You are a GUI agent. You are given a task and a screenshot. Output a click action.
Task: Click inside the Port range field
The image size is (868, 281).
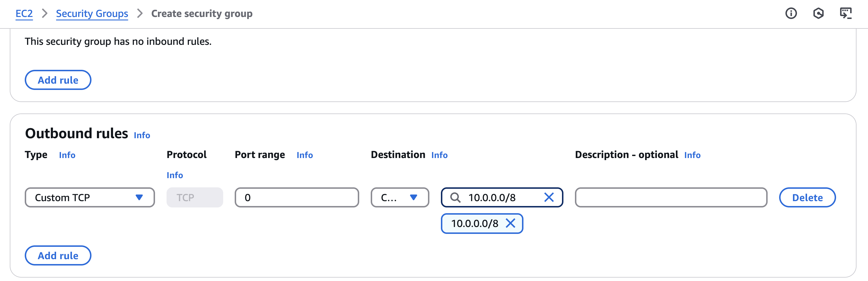(x=296, y=198)
